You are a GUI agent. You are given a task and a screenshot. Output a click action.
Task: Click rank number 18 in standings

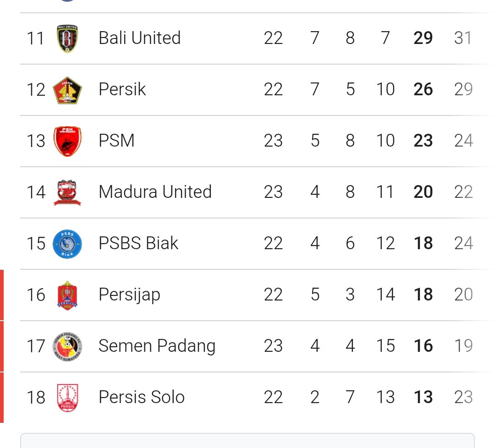tap(36, 397)
